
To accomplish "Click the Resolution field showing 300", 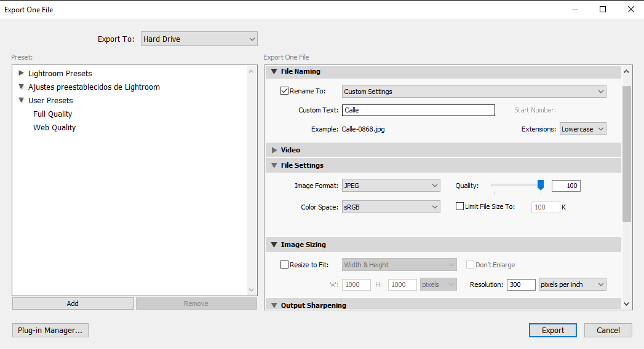I will coord(521,284).
